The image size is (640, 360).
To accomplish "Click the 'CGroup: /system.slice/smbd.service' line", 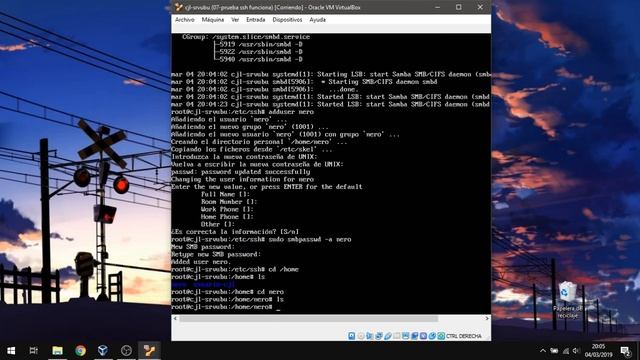I will coord(246,37).
